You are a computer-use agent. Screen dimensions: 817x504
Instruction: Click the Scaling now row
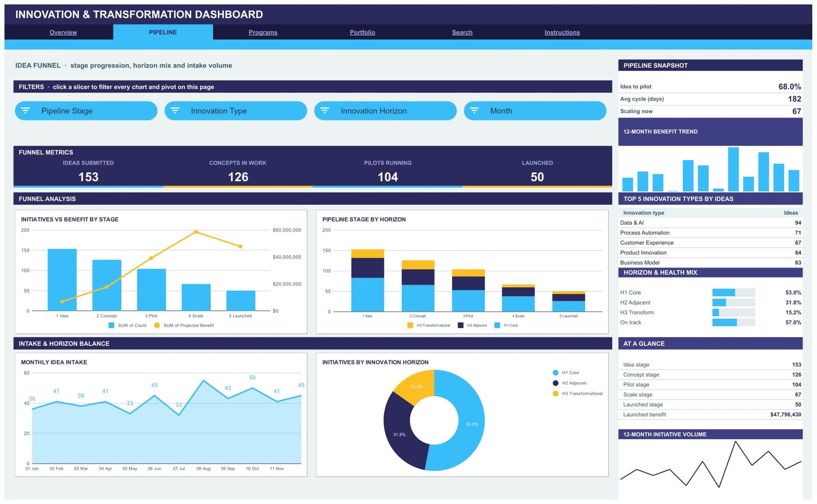[x=710, y=111]
